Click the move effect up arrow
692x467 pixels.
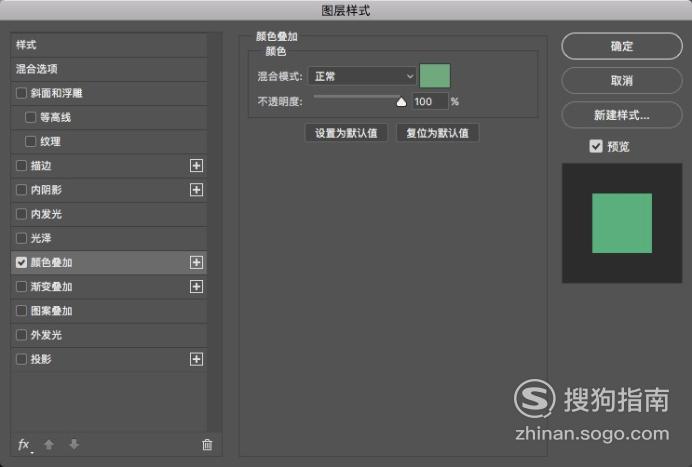(x=49, y=444)
